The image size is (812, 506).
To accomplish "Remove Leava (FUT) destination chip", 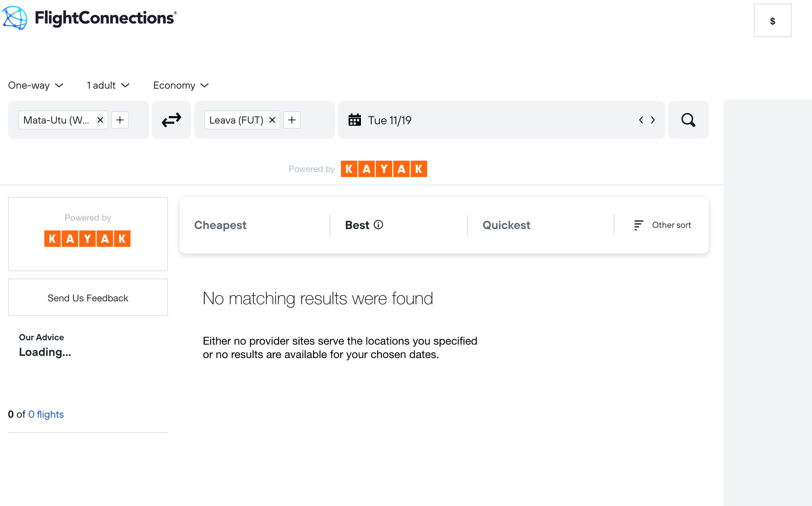I will pos(272,120).
